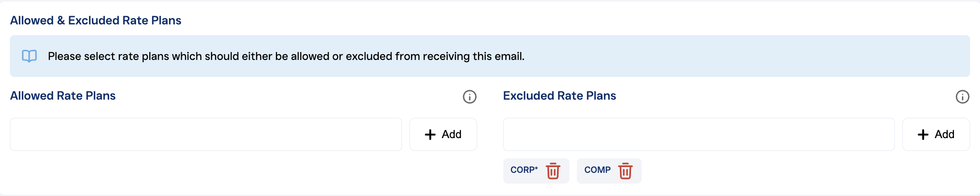Select the CORP* rate plan chip label
This screenshot has width=980, height=196.
point(524,170)
